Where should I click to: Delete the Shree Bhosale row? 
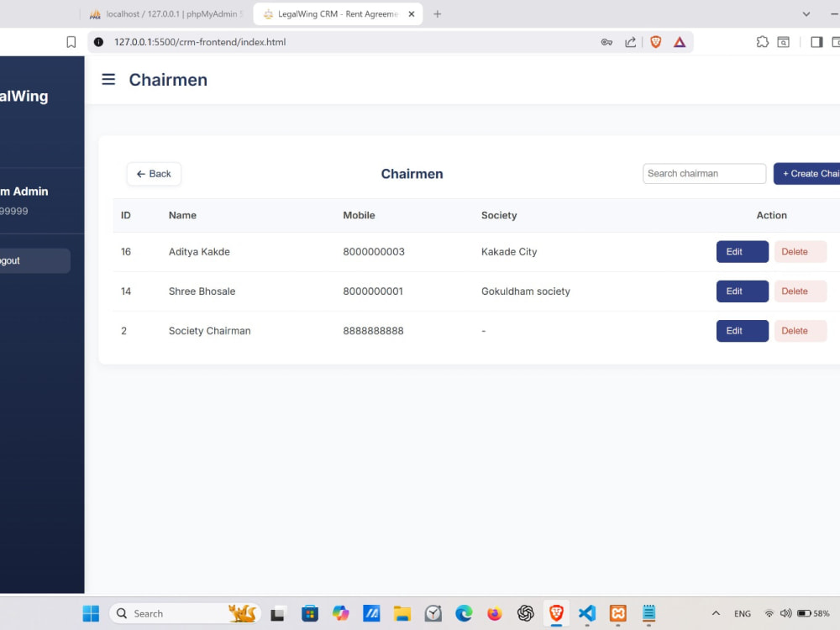click(801, 291)
